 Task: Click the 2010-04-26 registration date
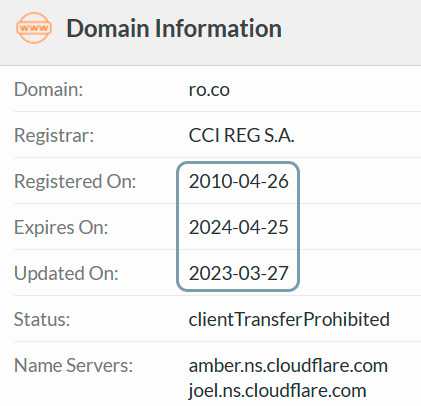point(238,181)
